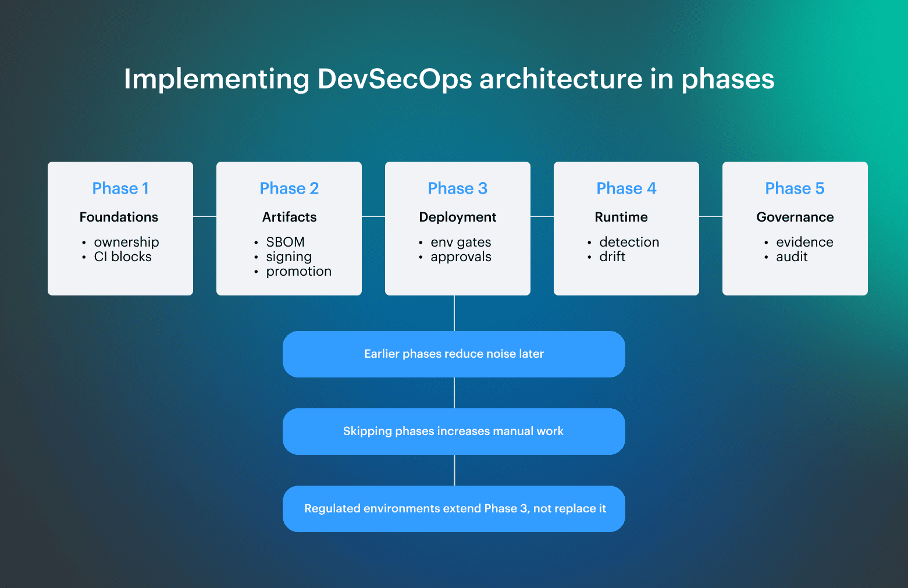Viewport: 908px width, 588px height.
Task: Click the 'signing' bullet item
Action: [x=289, y=256]
